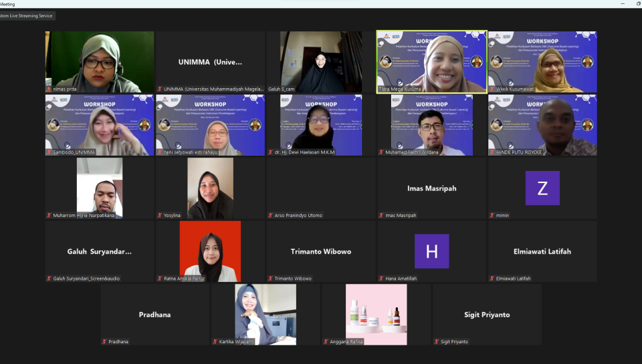Select nimas prita's video tile
The image size is (642, 364).
[x=100, y=62]
